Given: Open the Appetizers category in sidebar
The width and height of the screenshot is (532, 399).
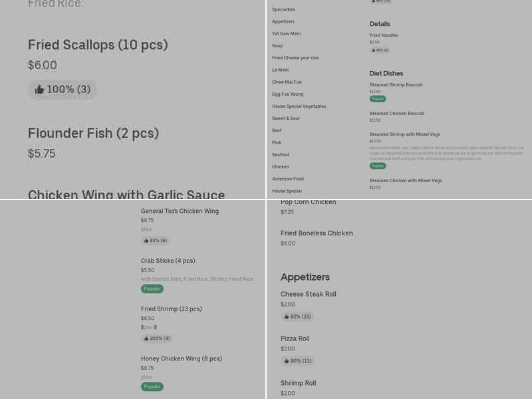Looking at the screenshot, I should (x=283, y=21).
